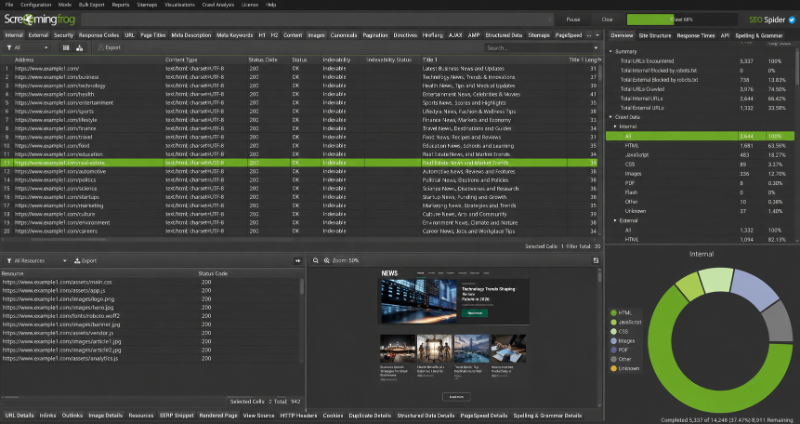The image size is (800, 424).
Task: Click the URL entry bar
Action: click(x=316, y=20)
